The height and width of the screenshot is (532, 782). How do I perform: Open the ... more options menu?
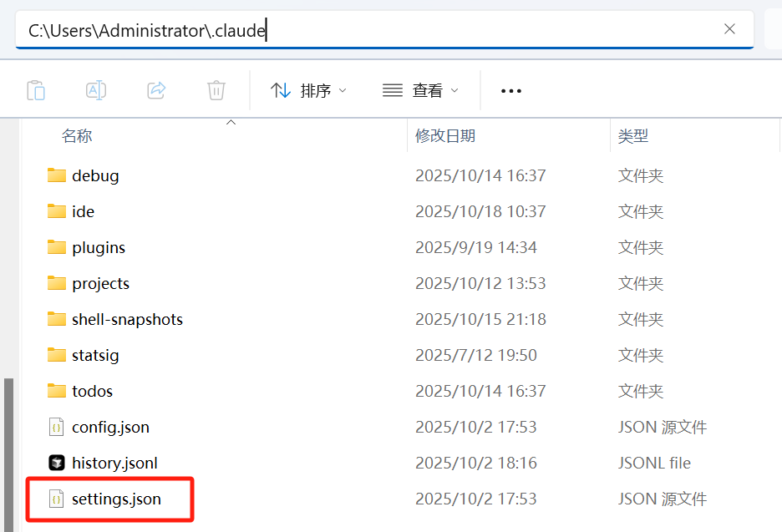click(x=511, y=90)
